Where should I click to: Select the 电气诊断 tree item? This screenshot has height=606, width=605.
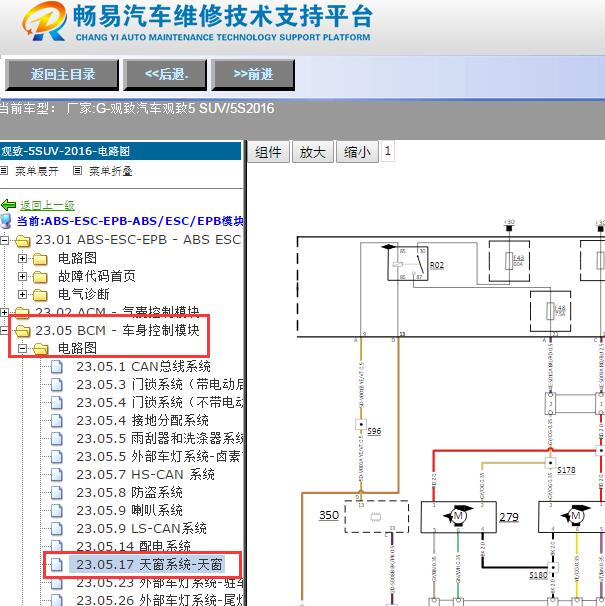coord(84,294)
